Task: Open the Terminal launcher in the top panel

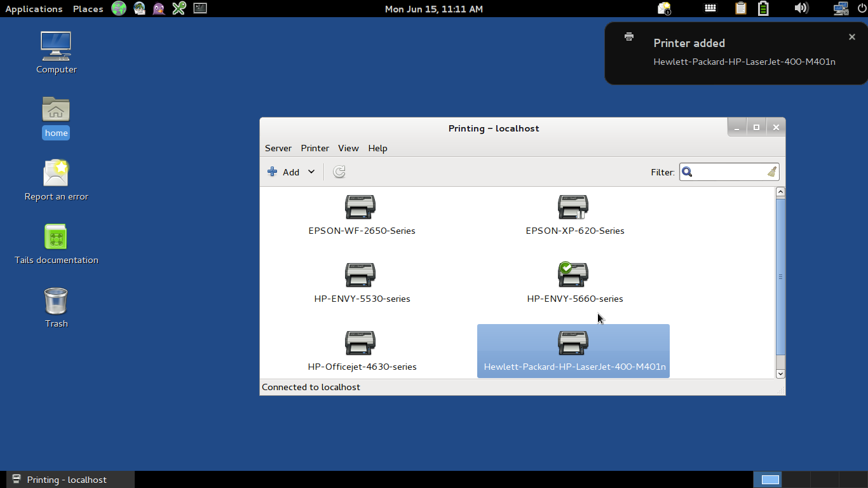Action: [x=200, y=8]
